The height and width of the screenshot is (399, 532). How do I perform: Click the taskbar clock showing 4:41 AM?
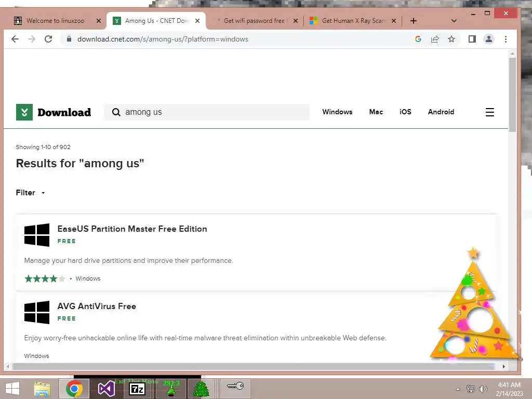point(509,389)
